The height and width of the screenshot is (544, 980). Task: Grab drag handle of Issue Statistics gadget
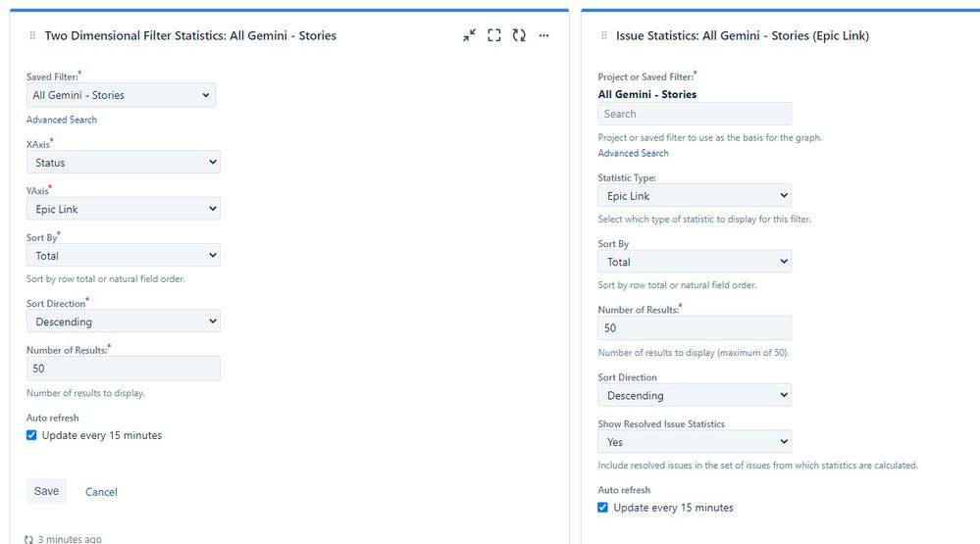coord(603,35)
